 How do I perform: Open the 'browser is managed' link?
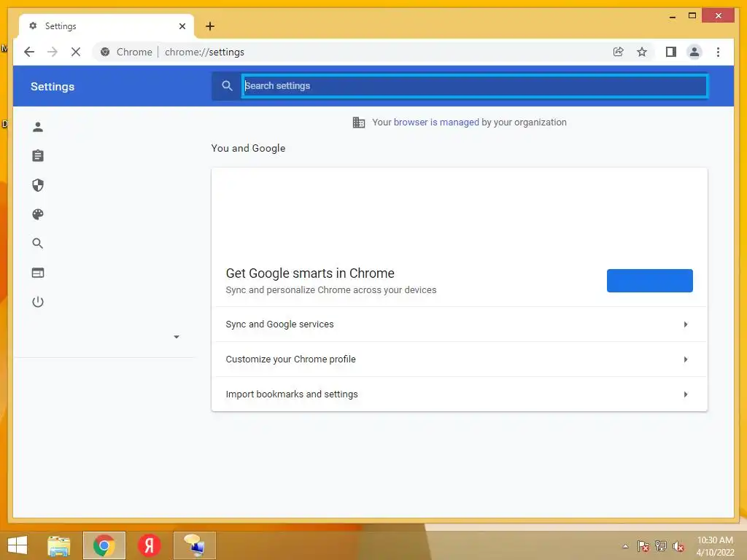tap(436, 122)
